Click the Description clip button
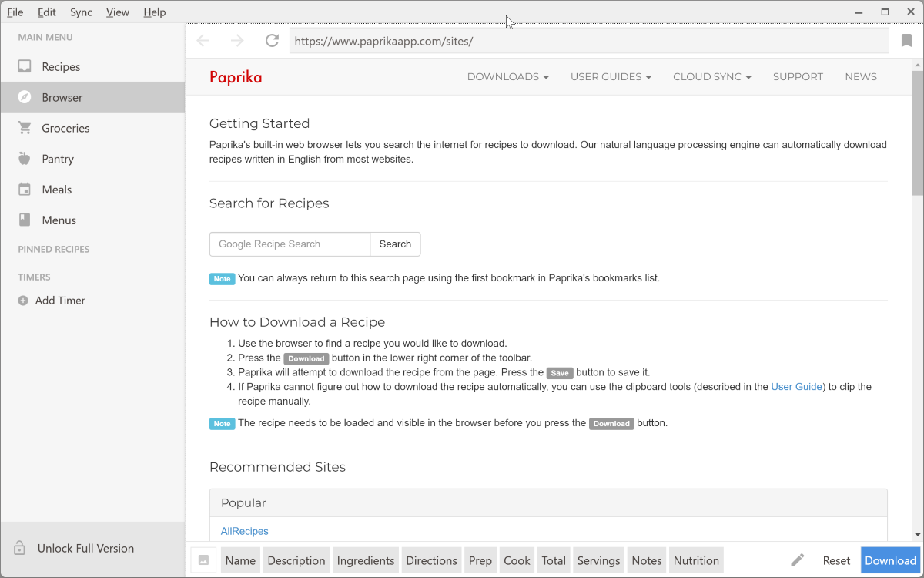 pyautogui.click(x=296, y=560)
